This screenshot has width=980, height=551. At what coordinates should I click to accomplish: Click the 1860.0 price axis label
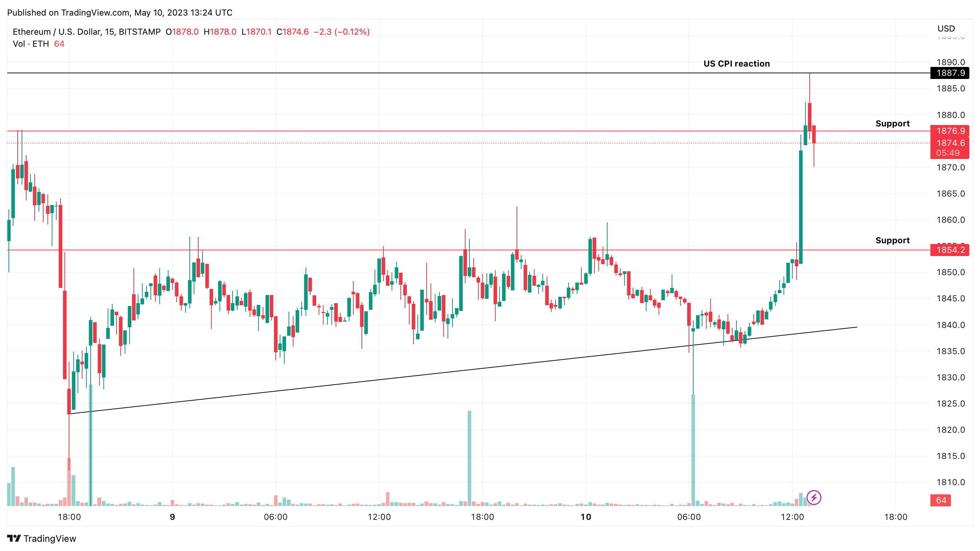tap(950, 220)
